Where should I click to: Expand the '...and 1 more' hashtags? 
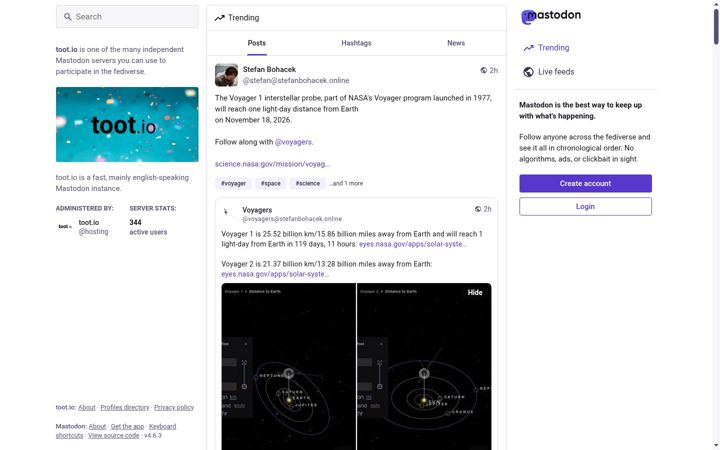[346, 183]
